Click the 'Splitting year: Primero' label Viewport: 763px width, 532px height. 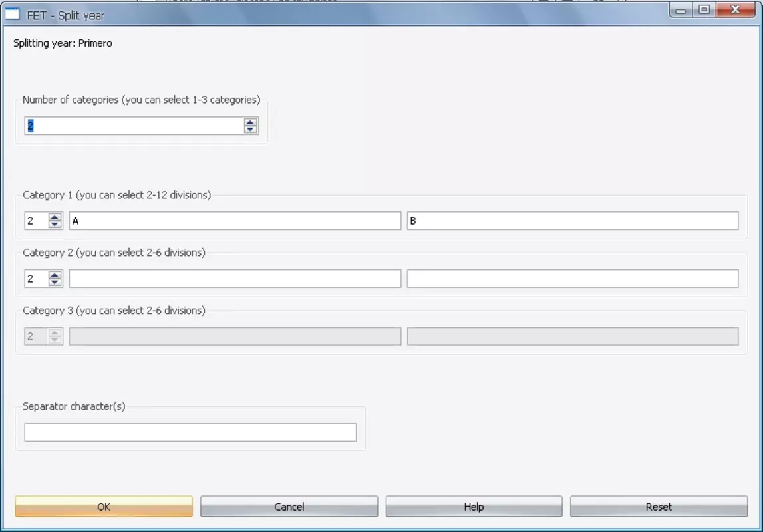pyautogui.click(x=63, y=43)
